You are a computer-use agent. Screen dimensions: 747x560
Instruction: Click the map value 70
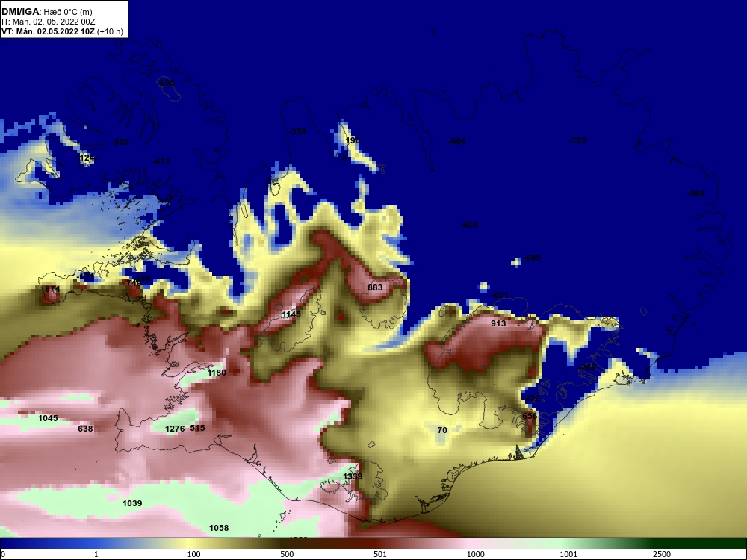[x=442, y=430]
